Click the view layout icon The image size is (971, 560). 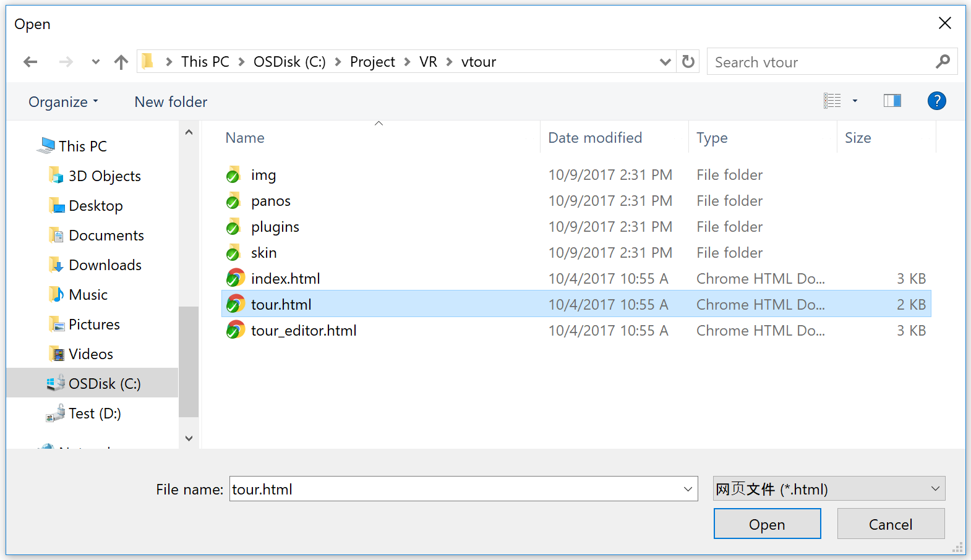(832, 101)
